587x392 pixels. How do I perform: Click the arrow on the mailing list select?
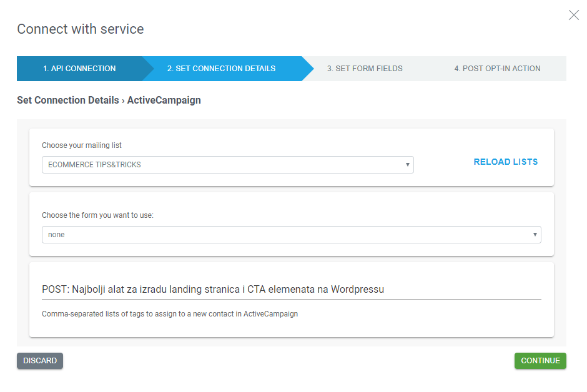tap(407, 165)
